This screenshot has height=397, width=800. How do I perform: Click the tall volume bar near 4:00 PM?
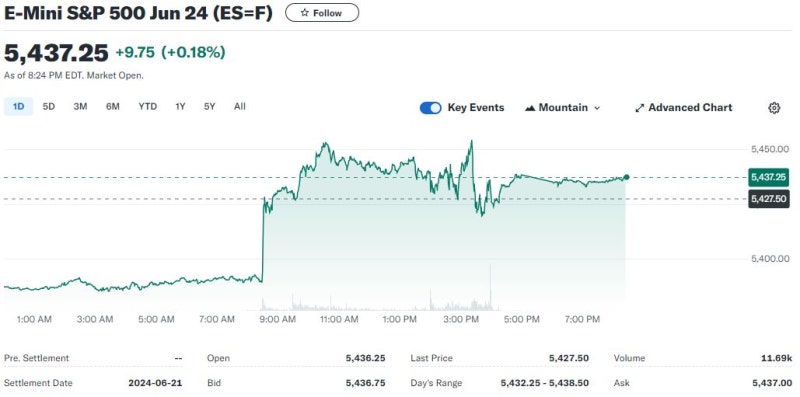click(490, 287)
